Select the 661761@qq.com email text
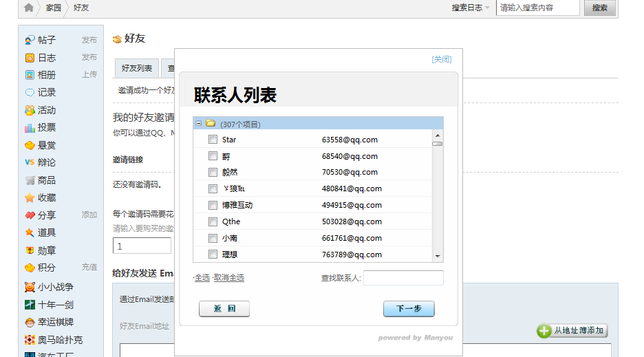644x357 pixels. point(352,238)
